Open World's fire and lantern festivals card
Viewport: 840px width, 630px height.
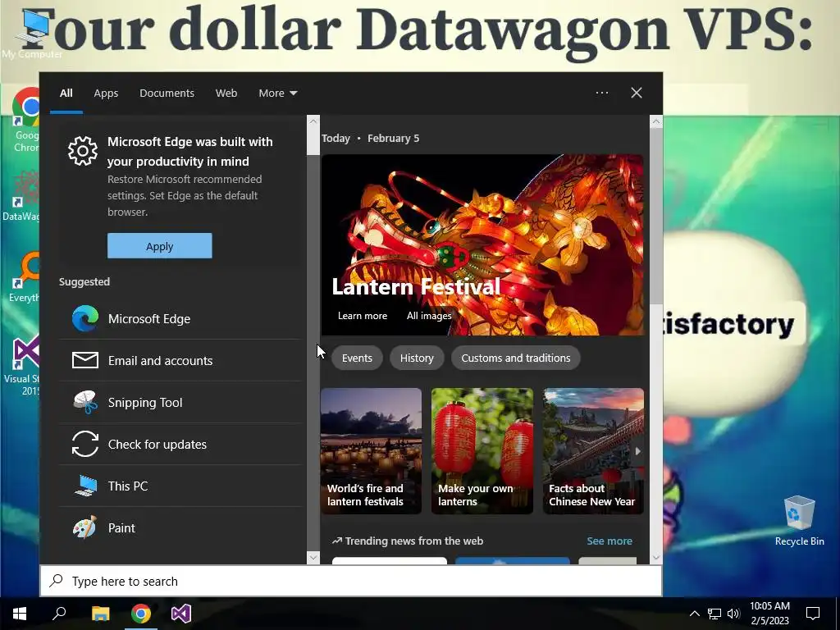[372, 451]
